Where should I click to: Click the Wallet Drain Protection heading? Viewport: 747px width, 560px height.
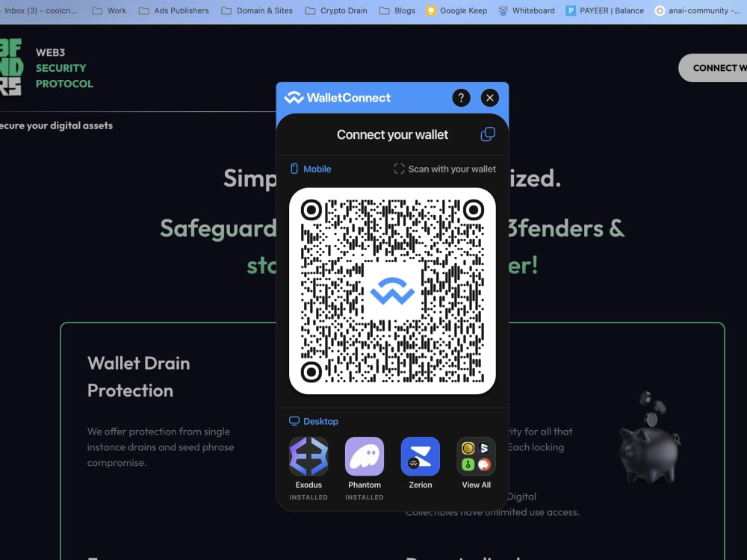pos(139,376)
